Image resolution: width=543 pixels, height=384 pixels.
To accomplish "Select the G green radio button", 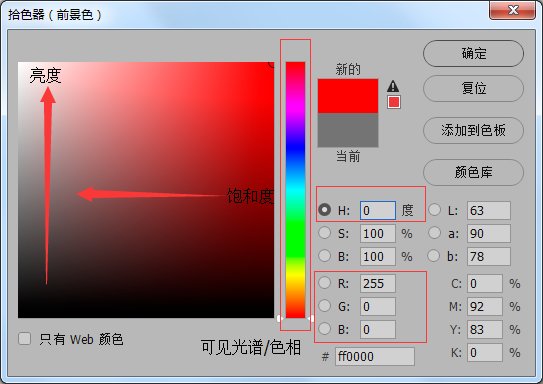I will coord(324,306).
